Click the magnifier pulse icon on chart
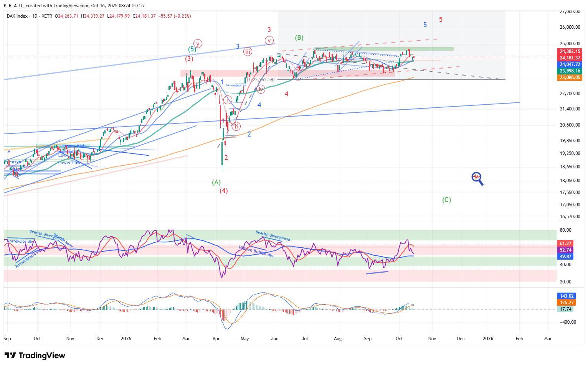588x367 pixels. pyautogui.click(x=477, y=178)
